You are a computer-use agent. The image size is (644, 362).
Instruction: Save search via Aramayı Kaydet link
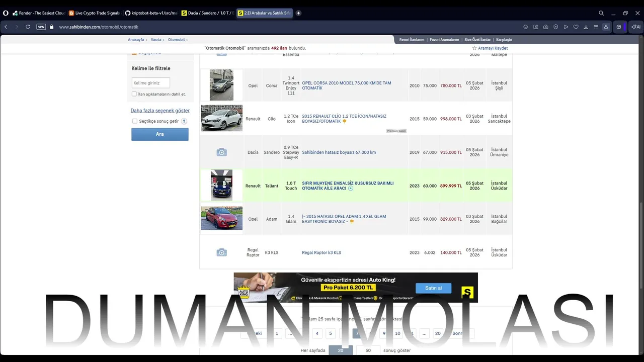pyautogui.click(x=493, y=48)
